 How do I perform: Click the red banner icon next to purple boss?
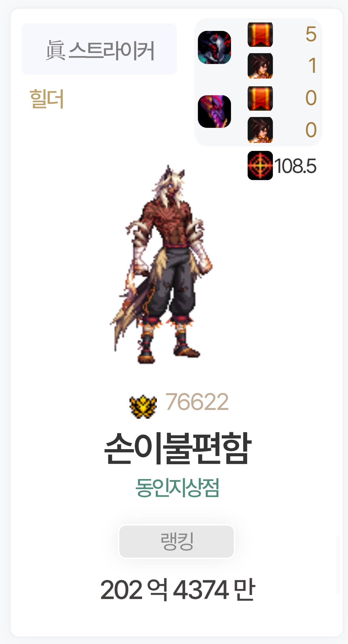(x=260, y=98)
